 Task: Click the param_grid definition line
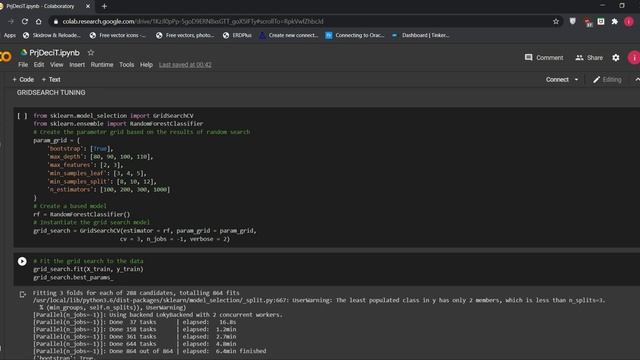57,140
